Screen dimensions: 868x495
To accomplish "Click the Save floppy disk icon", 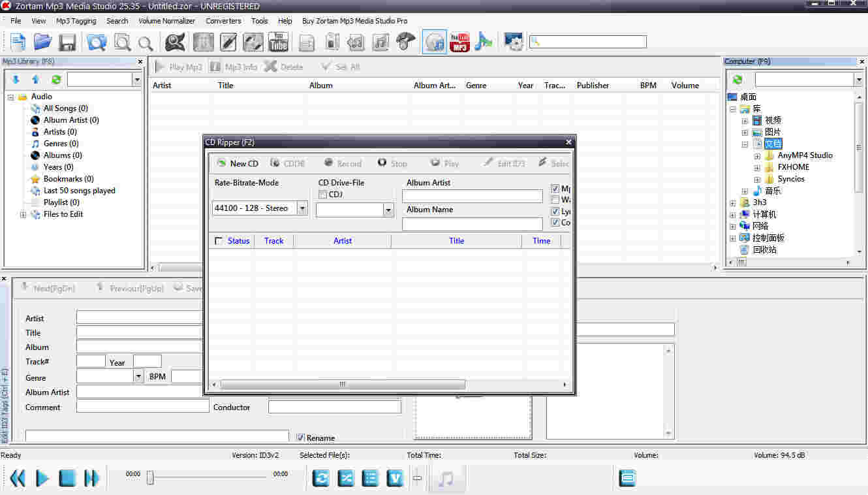I will (67, 42).
